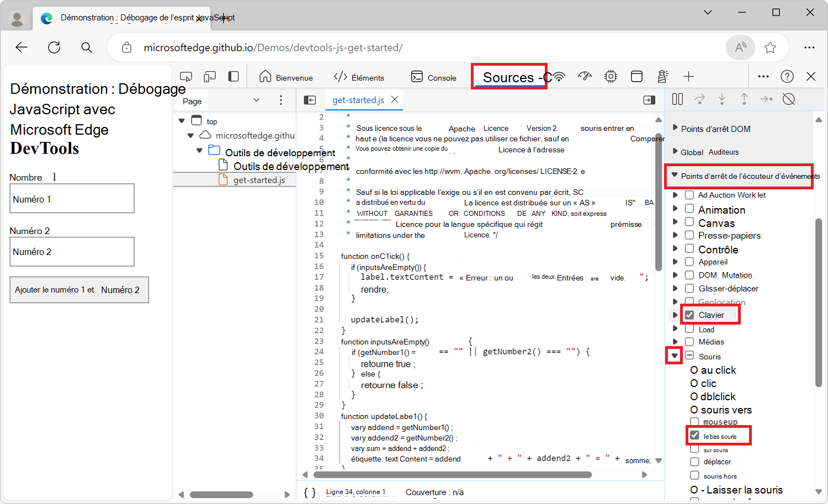Uncheck the Clavier checkbox
This screenshot has height=504, width=828.
click(x=689, y=315)
